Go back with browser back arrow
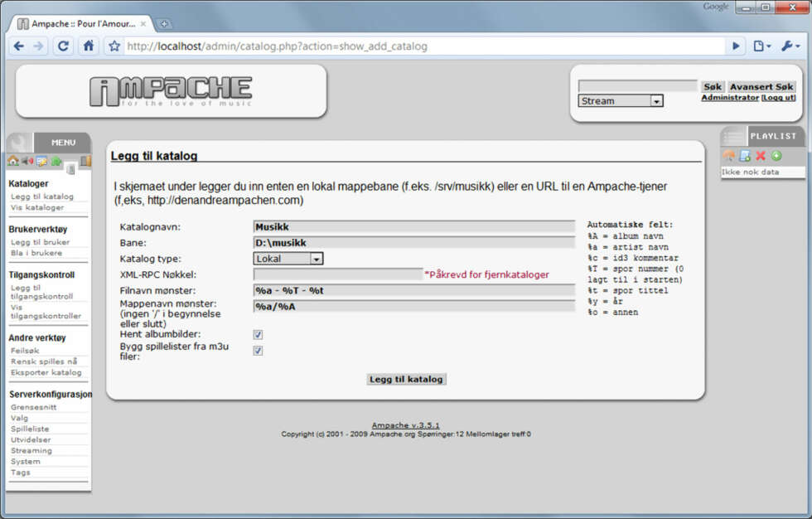The height and width of the screenshot is (519, 812). [18, 46]
